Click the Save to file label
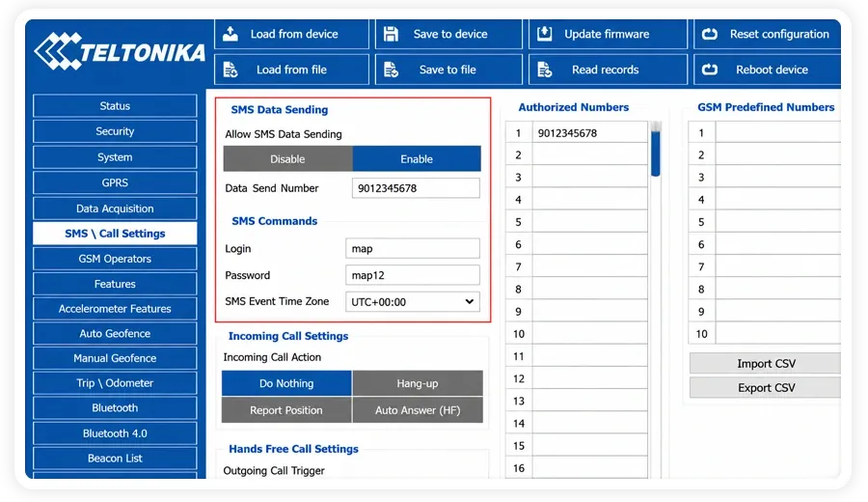Image resolution: width=868 pixels, height=502 pixels. (x=448, y=70)
